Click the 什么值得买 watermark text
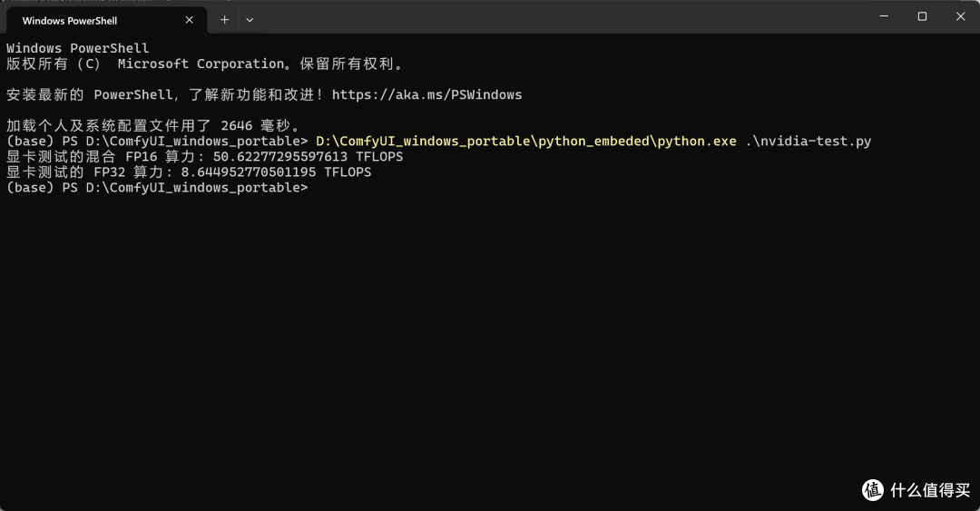 pos(930,490)
